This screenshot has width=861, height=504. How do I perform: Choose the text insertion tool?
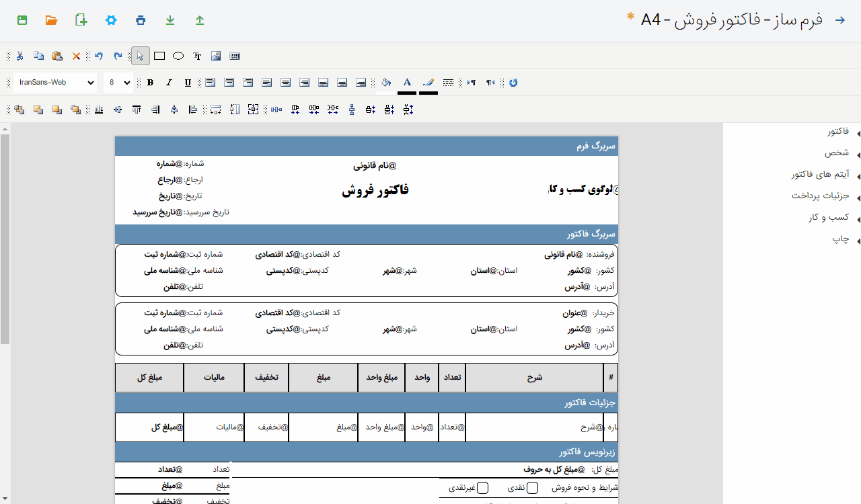click(x=197, y=56)
